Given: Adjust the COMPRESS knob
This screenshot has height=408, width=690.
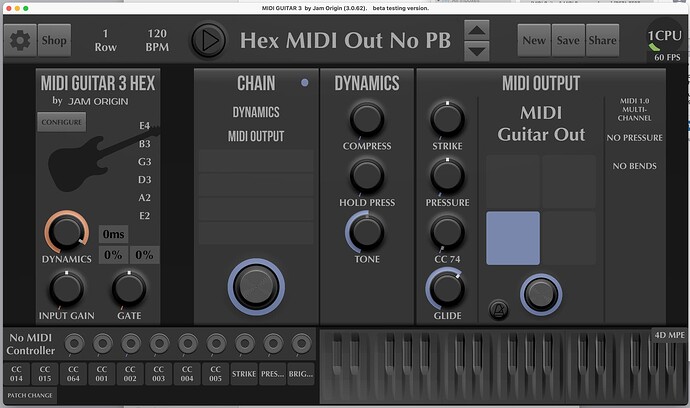Looking at the screenshot, I should point(367,119).
